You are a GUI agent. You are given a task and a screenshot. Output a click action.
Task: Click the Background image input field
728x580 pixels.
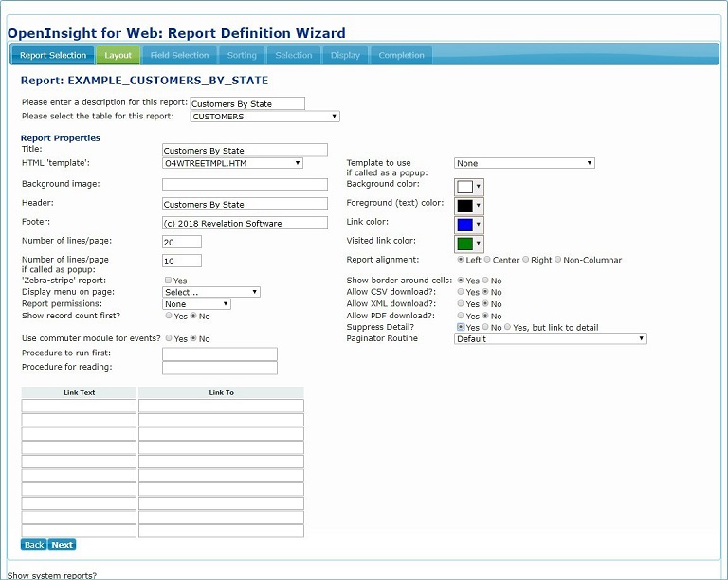[x=245, y=185]
